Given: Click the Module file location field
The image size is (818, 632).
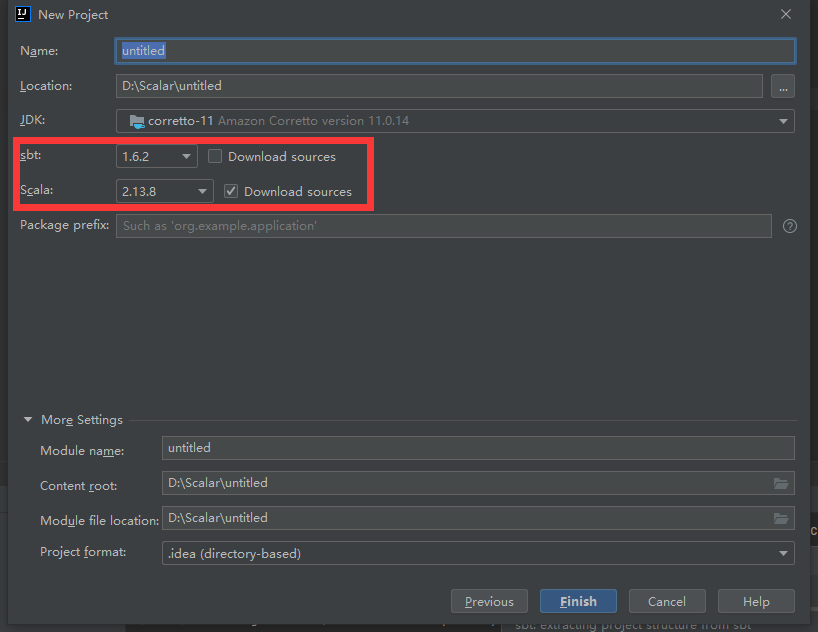Looking at the screenshot, I should click(x=478, y=518).
